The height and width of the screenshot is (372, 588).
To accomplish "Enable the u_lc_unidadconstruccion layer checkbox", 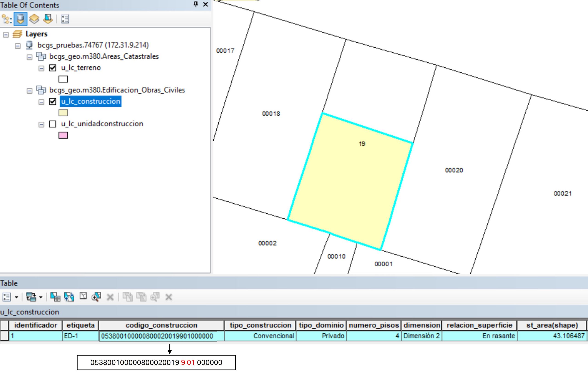I will 53,124.
